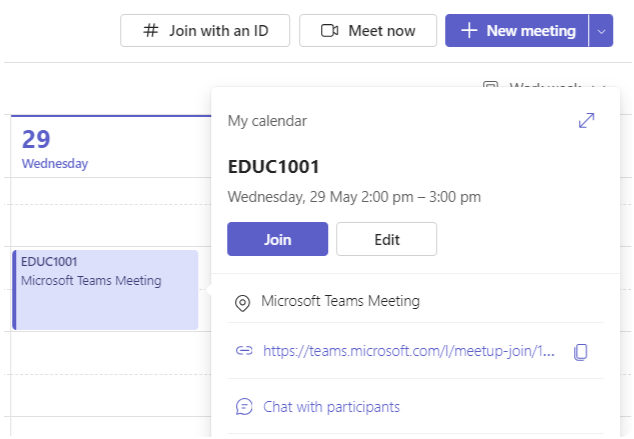Click the chat bubble icon beside Chat with participants
Screen dimensions: 634x439
pos(244,407)
